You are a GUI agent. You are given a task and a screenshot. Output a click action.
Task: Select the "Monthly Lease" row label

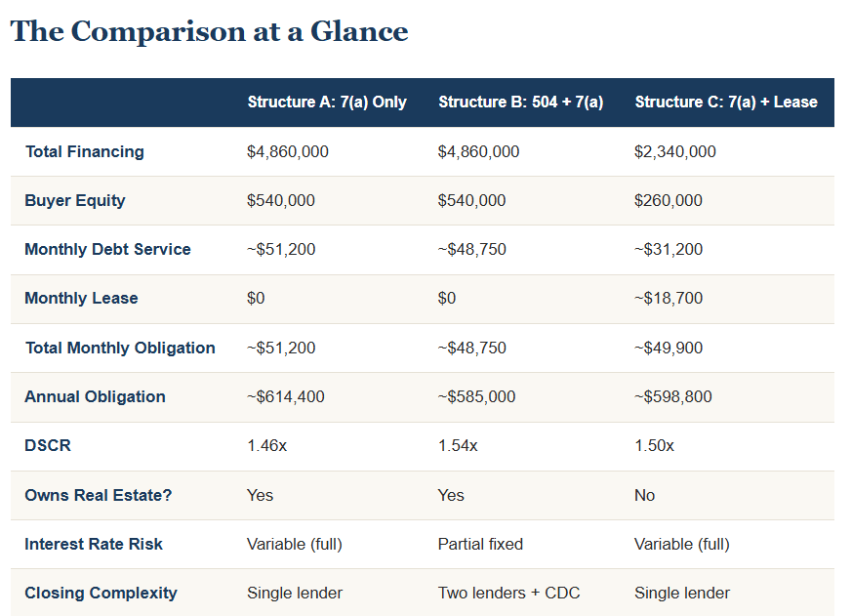point(81,298)
